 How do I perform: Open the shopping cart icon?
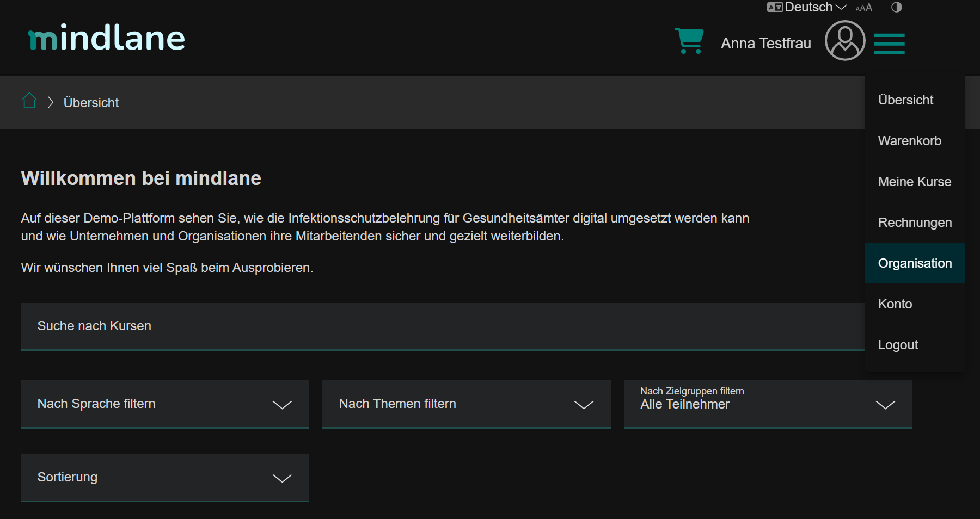point(689,41)
